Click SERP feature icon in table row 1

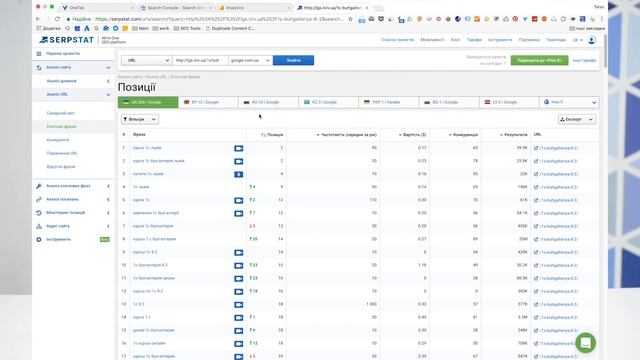coord(239,148)
